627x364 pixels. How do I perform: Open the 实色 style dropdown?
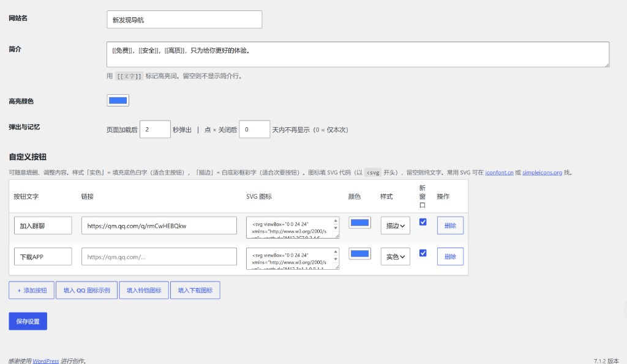396,256
